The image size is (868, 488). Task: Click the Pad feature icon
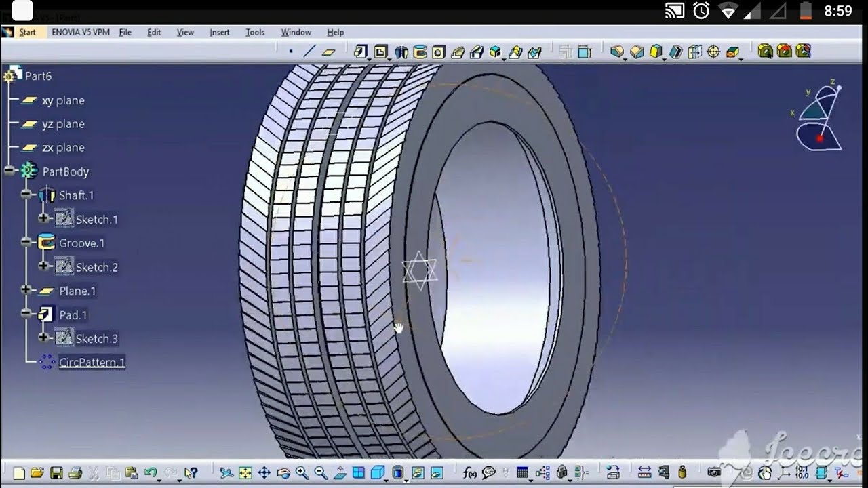tap(359, 51)
